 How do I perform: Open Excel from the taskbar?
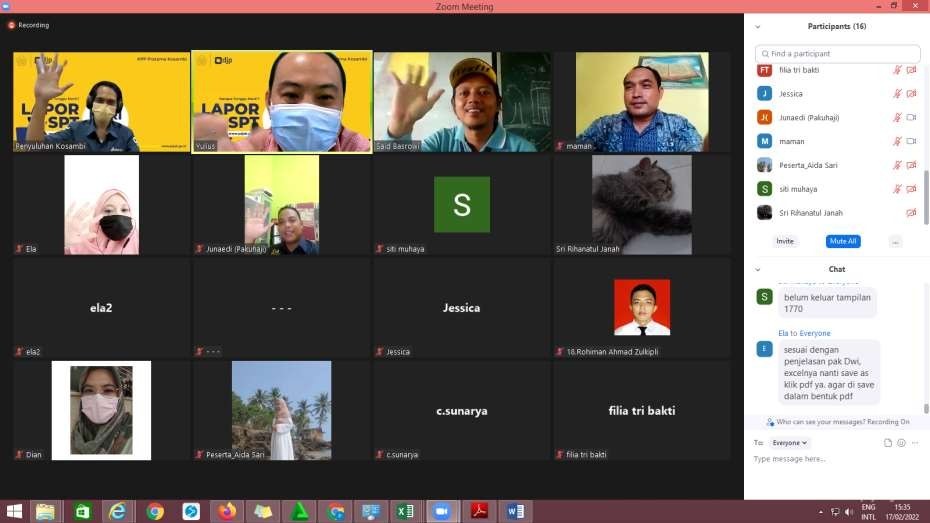click(405, 511)
